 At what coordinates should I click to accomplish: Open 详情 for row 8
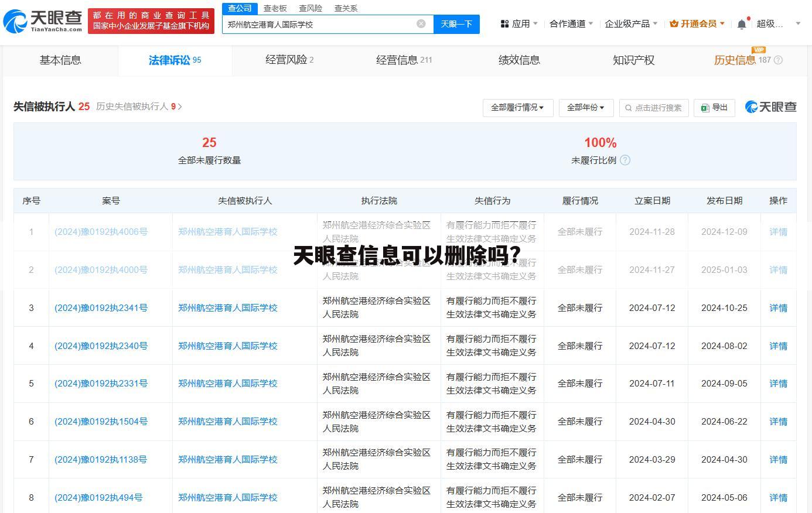pos(778,498)
